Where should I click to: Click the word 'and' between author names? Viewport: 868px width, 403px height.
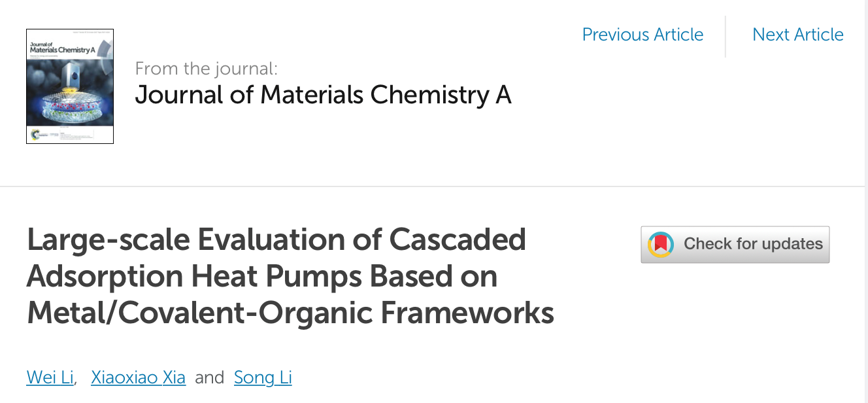point(209,377)
